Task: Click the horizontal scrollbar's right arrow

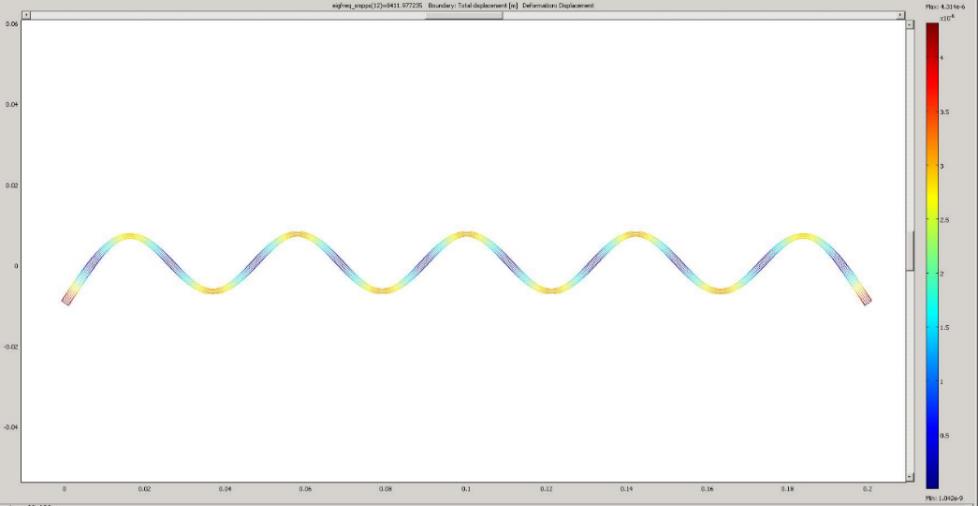Action: tap(900, 15)
